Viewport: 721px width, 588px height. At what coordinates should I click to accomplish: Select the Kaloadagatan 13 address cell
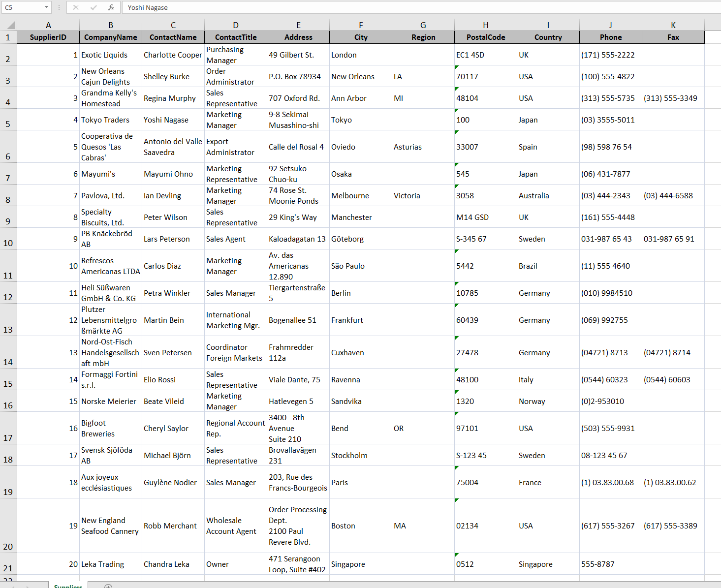298,239
